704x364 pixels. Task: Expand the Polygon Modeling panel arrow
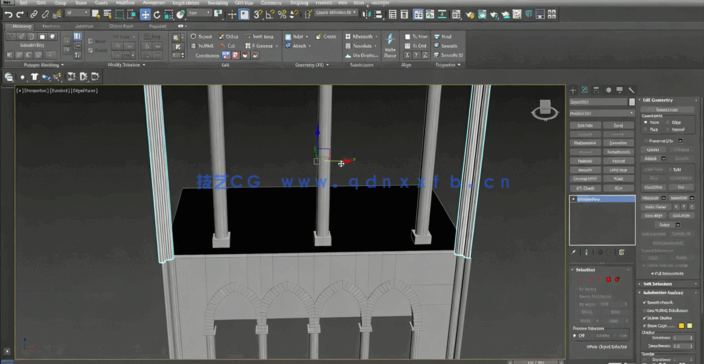[x=62, y=65]
